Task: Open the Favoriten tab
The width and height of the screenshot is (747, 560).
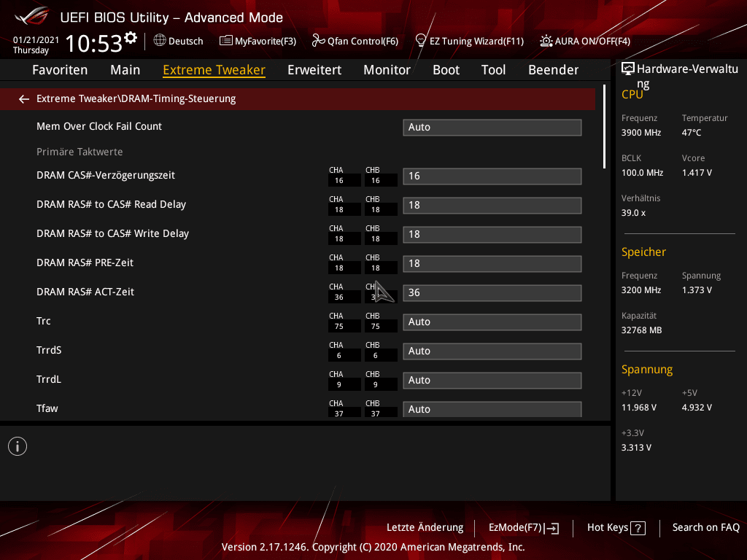Action: [60, 70]
